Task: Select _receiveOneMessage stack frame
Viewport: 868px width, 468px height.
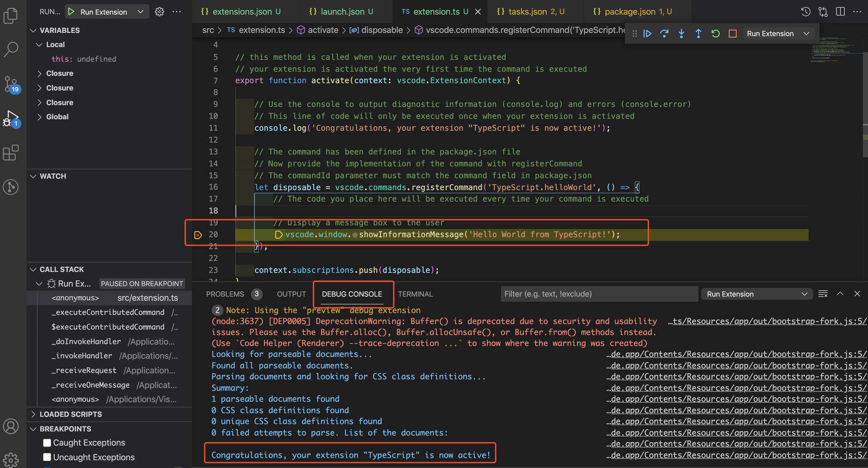Action: [109, 385]
